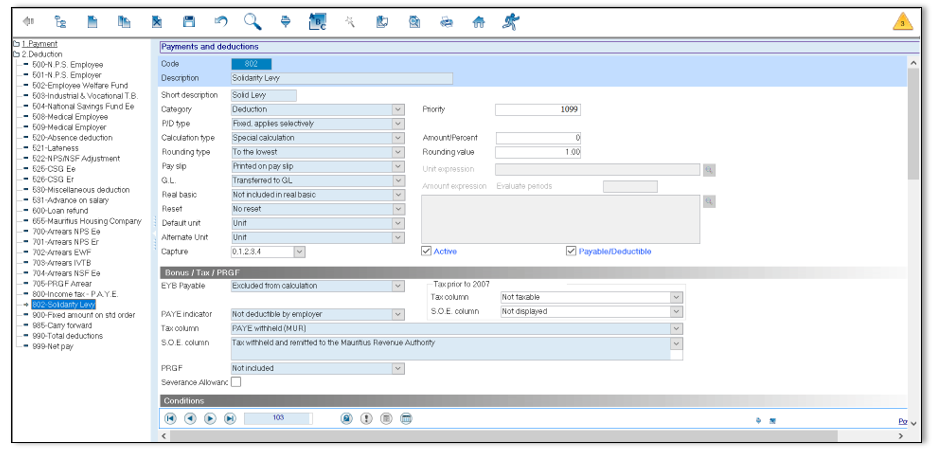Select 800-Income tax - P.A.Y.E. in tree

[76, 294]
